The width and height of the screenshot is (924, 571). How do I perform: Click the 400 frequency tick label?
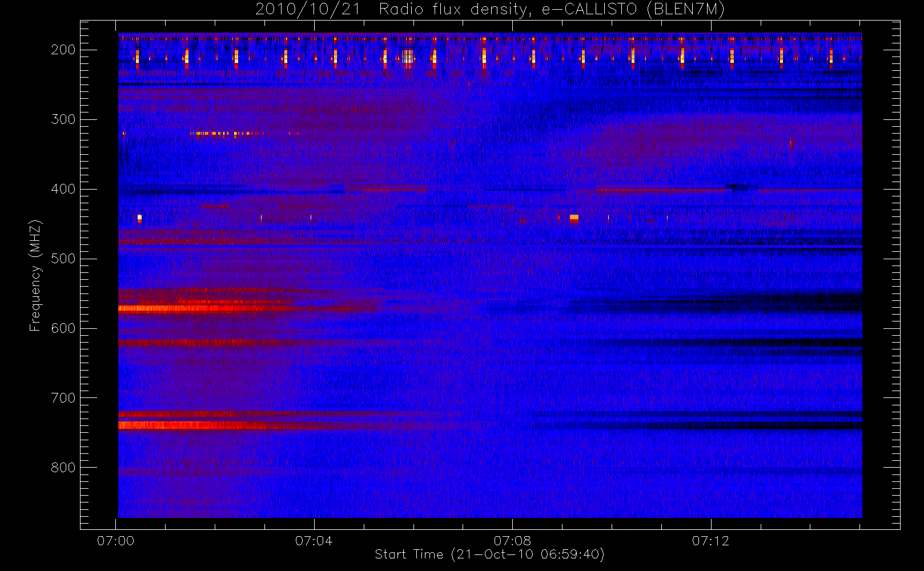[x=63, y=189]
